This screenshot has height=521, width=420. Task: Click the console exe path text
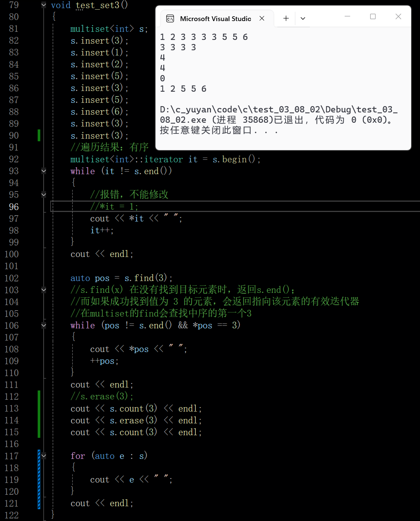coord(279,115)
